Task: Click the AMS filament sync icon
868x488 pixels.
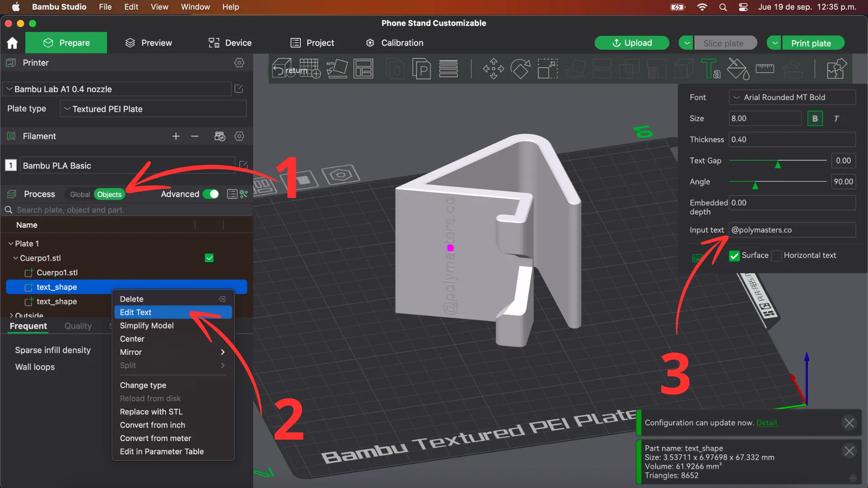Action: (x=220, y=136)
